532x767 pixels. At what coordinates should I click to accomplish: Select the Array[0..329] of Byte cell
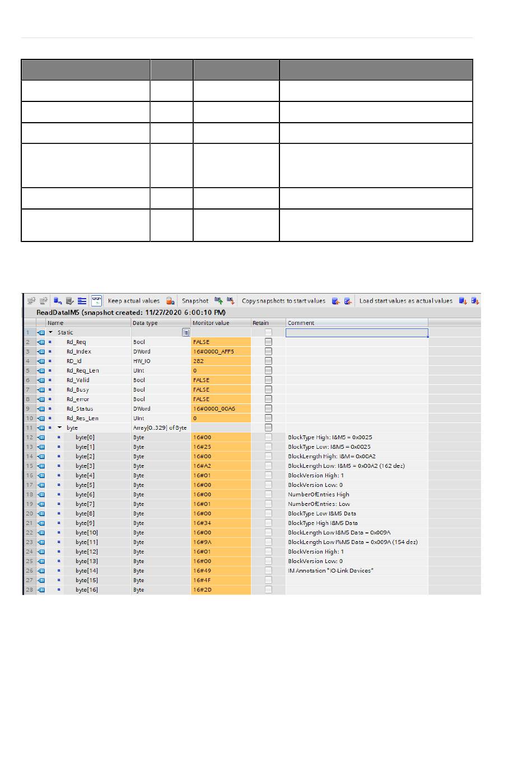[161, 428]
